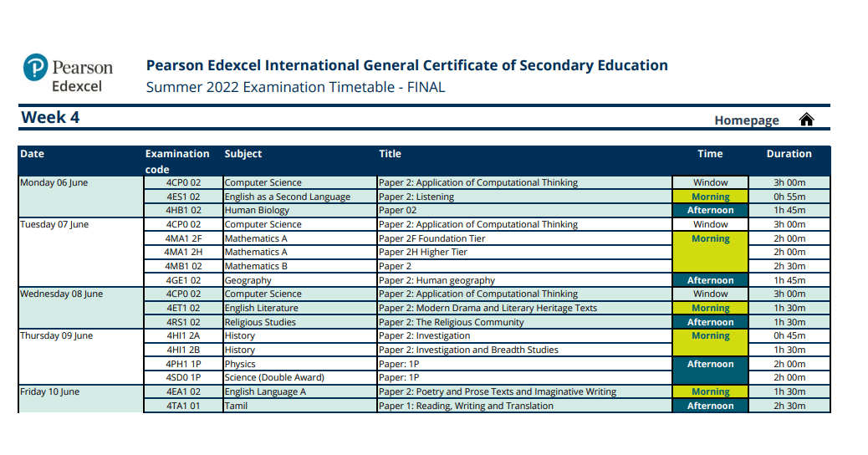
Task: Select Monday 06 June date cell
Action: (54, 183)
